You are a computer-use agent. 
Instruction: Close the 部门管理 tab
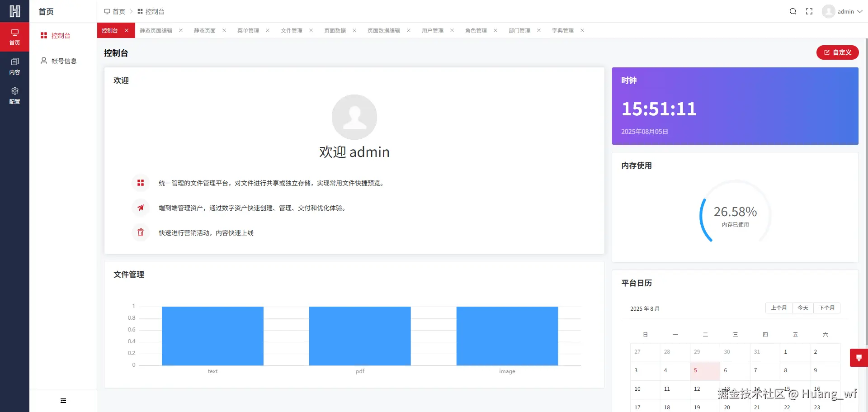(x=539, y=30)
